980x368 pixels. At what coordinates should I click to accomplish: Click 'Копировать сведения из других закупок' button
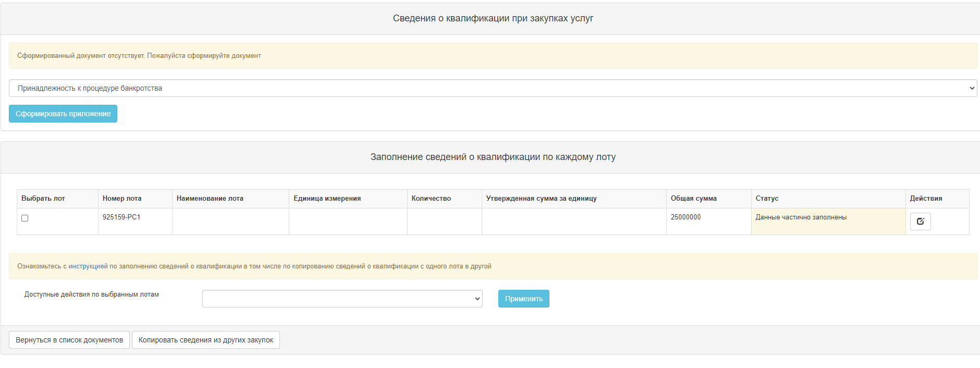click(206, 340)
